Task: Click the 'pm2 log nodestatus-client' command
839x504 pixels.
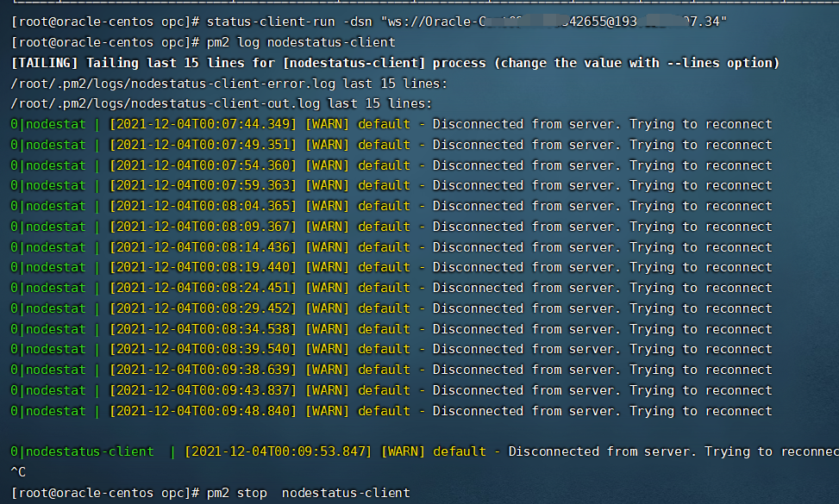Action: click(x=301, y=42)
